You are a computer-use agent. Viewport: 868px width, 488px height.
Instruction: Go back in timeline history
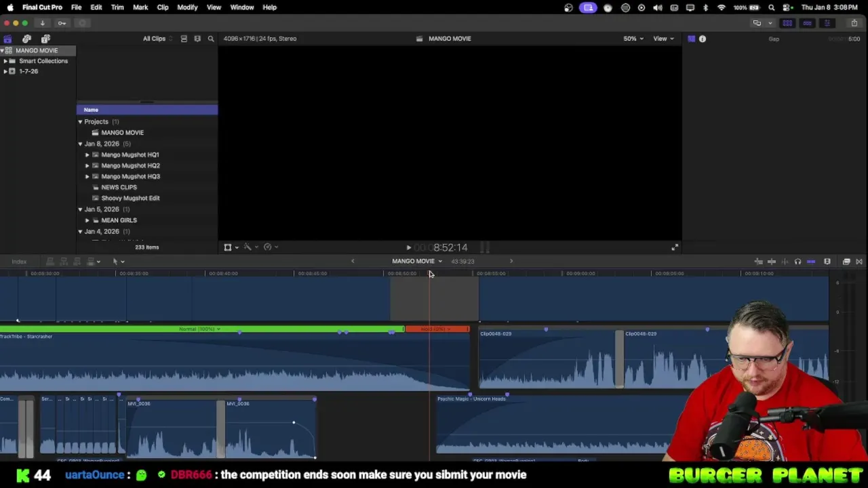tap(352, 261)
